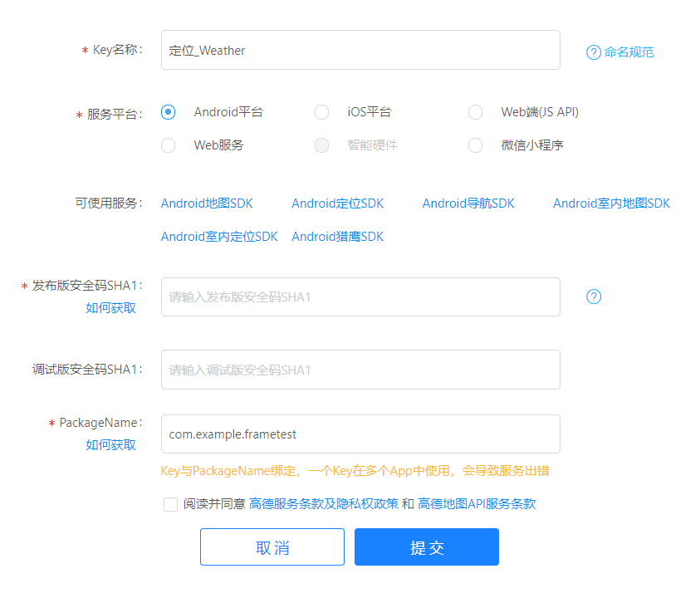Viewport: 700px width, 593px height.
Task: Click 如何获取 under 发布版安全码SHA1
Action: pos(110,307)
